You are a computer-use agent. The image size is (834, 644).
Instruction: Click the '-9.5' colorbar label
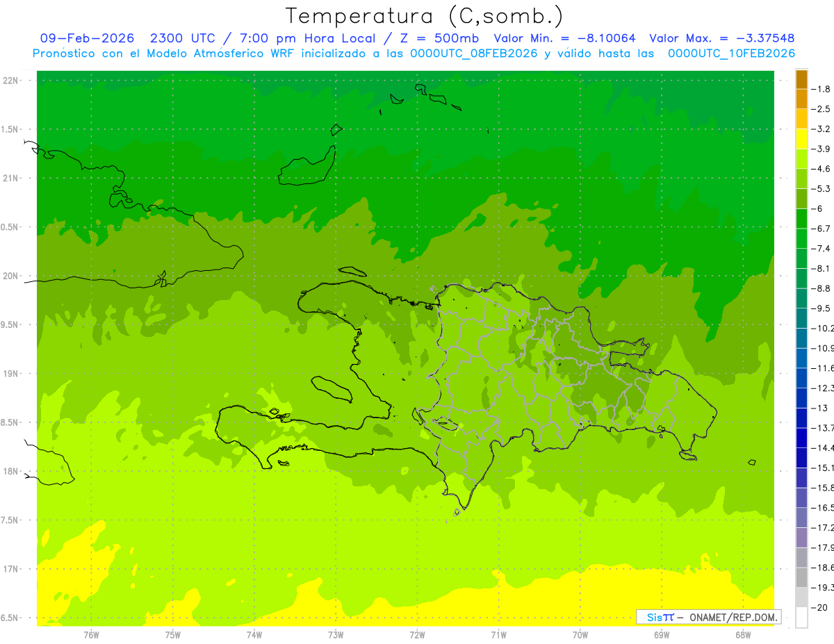pyautogui.click(x=821, y=308)
